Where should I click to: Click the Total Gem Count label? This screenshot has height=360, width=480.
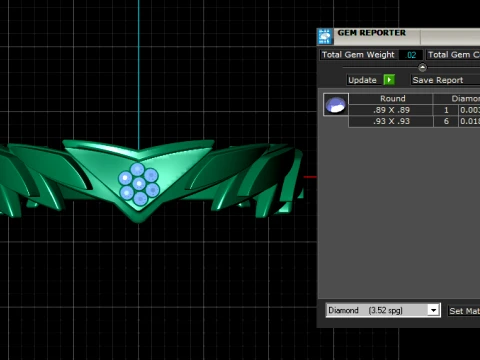453,55
